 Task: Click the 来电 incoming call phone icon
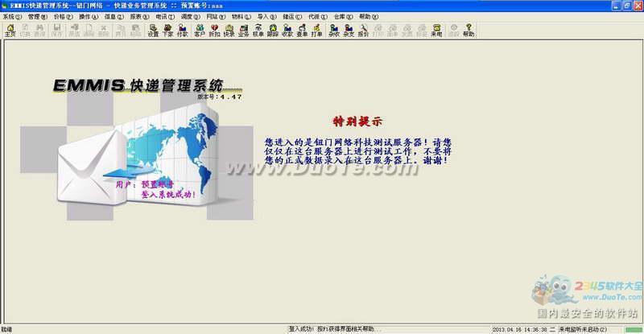[436, 31]
